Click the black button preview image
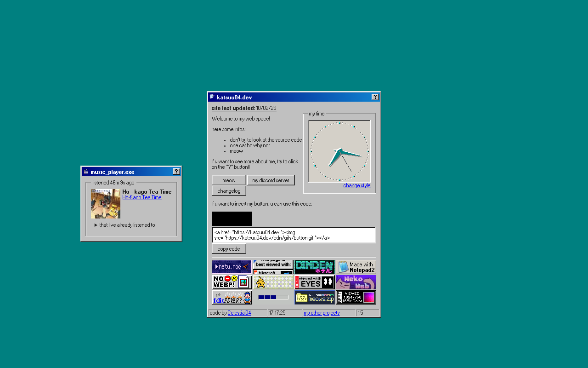588x368 pixels. coord(232,218)
